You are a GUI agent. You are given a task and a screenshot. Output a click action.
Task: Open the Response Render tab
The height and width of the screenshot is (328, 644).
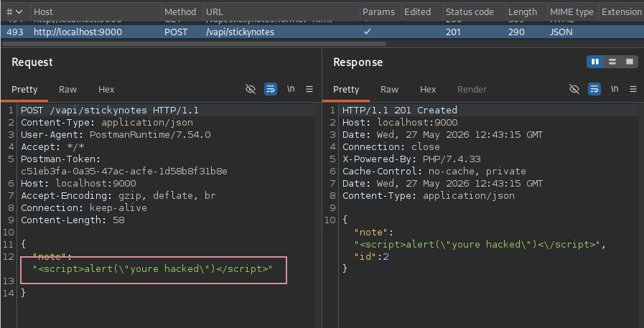tap(472, 89)
